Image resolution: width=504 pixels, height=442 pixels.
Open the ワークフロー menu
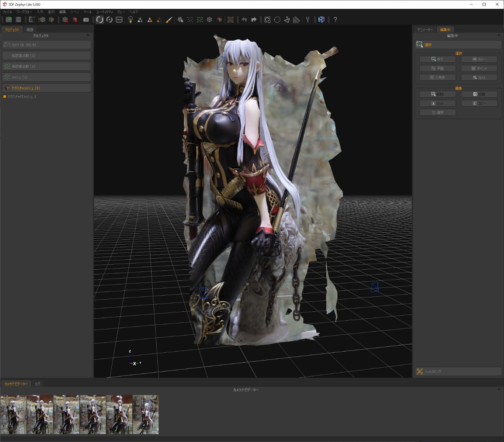24,12
